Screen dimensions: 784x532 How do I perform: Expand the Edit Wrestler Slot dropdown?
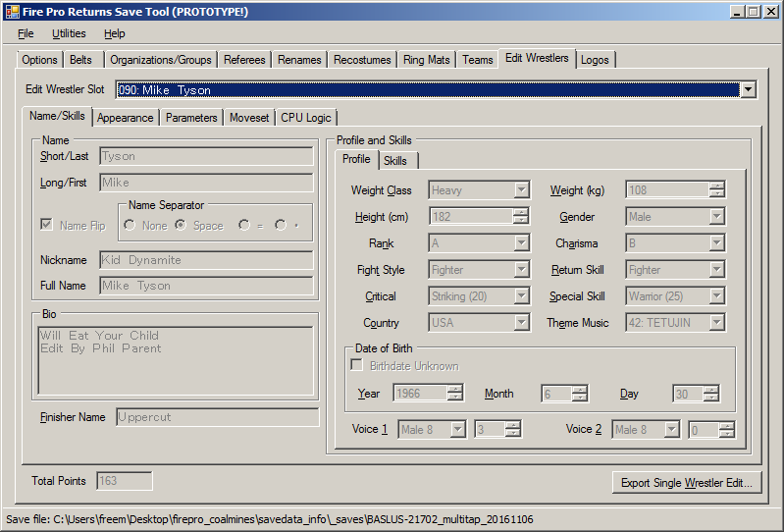click(748, 90)
